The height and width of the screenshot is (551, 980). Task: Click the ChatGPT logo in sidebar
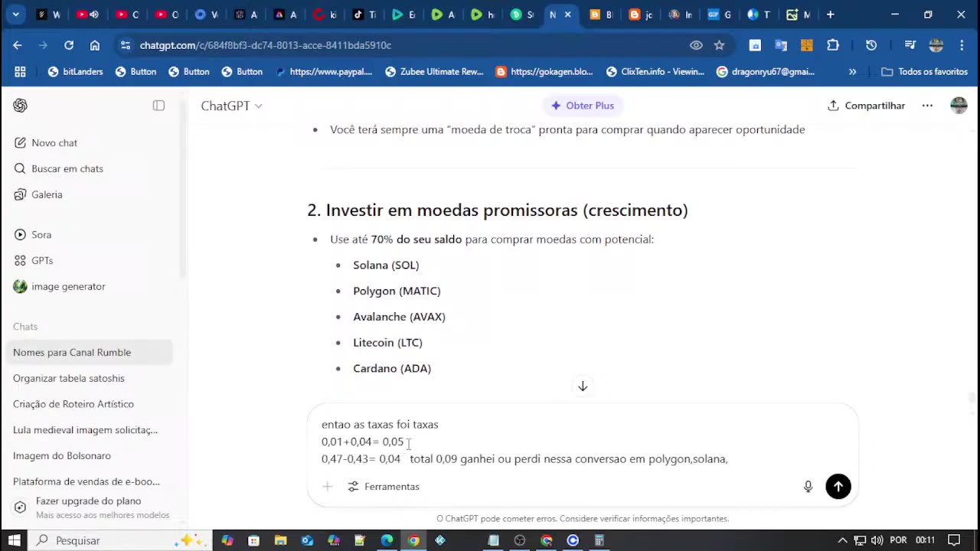tap(20, 106)
